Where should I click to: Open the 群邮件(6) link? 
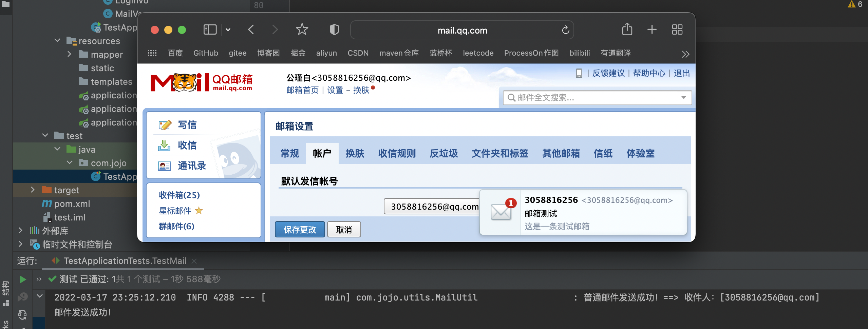(176, 226)
